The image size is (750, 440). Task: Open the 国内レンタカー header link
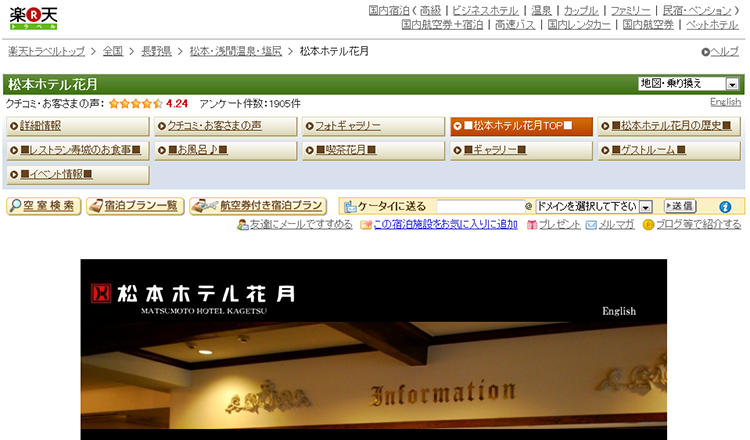[579, 24]
